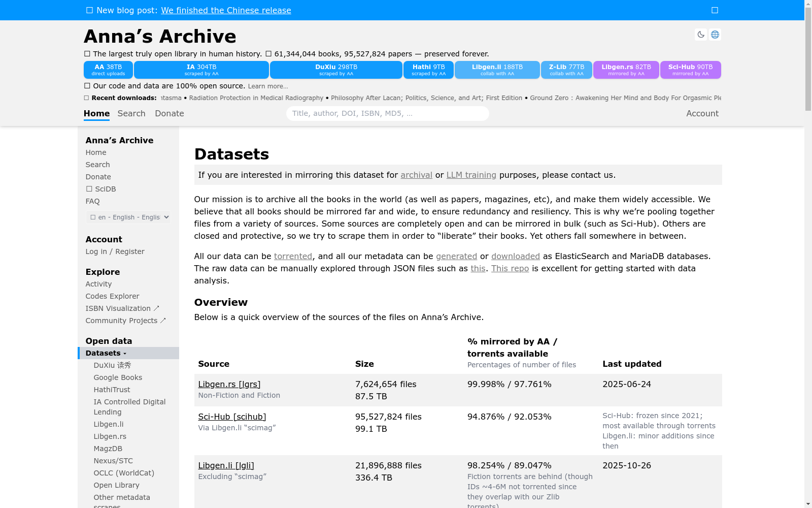Select the Libgen.rs 82TB source badge
This screenshot has width=812, height=508.
click(x=626, y=70)
